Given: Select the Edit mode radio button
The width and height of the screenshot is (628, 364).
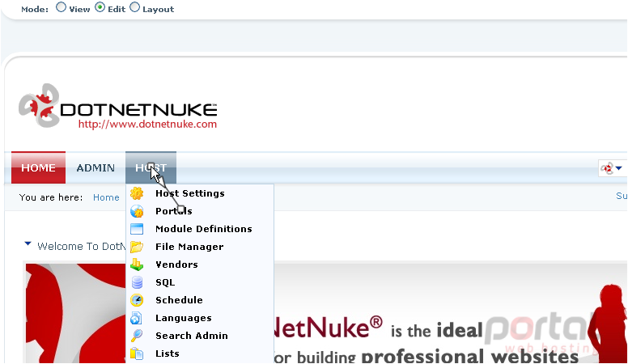Looking at the screenshot, I should (100, 7).
